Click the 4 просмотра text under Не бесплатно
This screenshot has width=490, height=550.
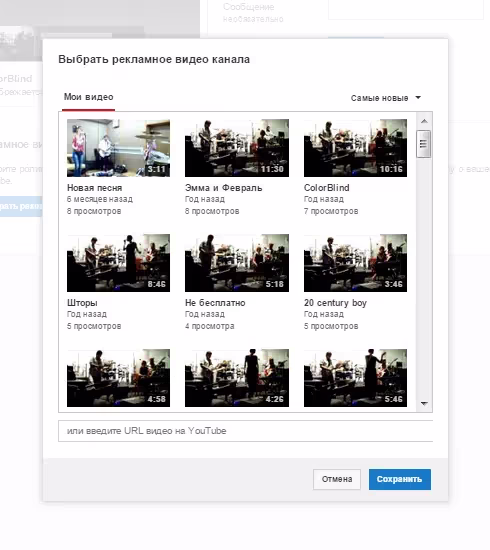(209, 326)
